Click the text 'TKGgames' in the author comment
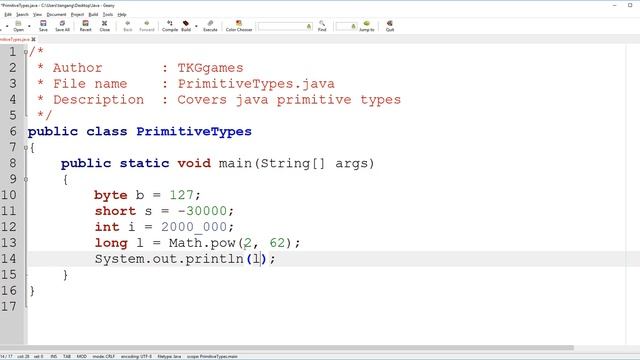The image size is (640, 360). coord(210,68)
